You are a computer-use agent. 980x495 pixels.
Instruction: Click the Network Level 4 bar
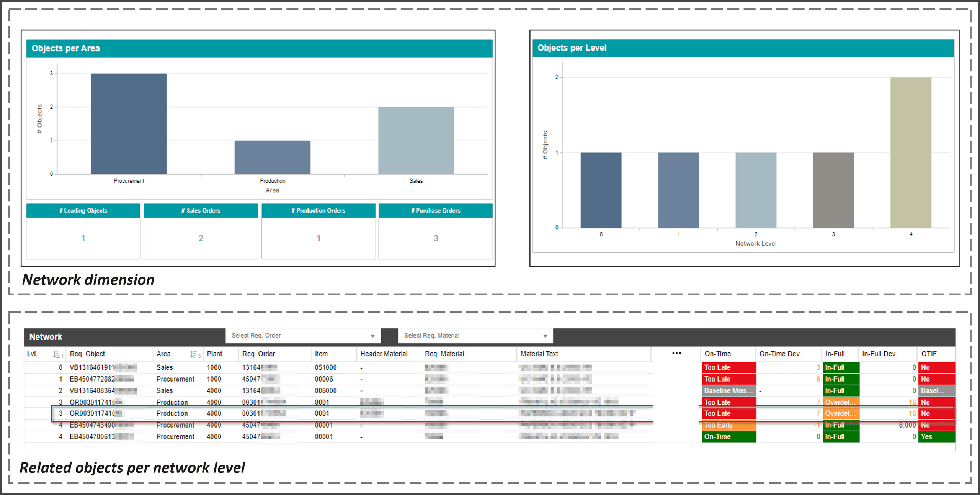coord(910,152)
